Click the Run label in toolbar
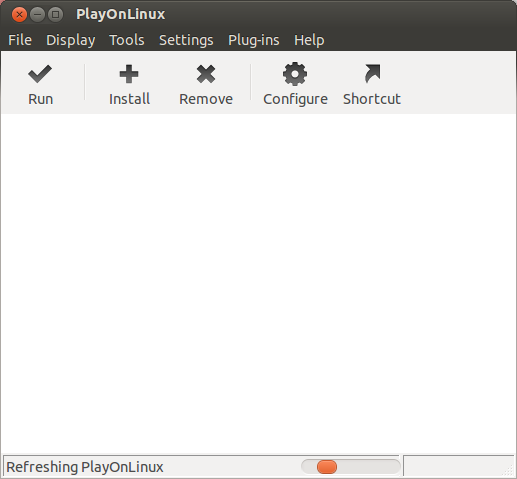 [x=40, y=99]
